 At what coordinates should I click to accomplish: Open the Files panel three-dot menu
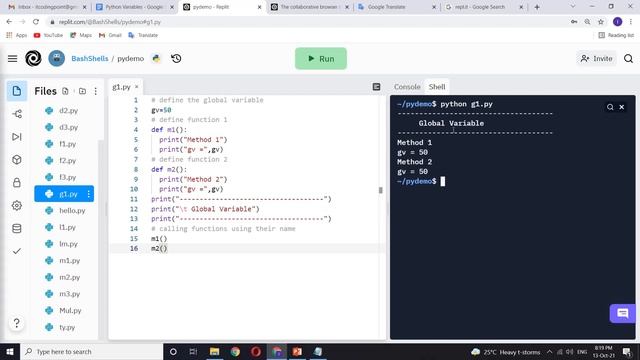pyautogui.click(x=96, y=91)
